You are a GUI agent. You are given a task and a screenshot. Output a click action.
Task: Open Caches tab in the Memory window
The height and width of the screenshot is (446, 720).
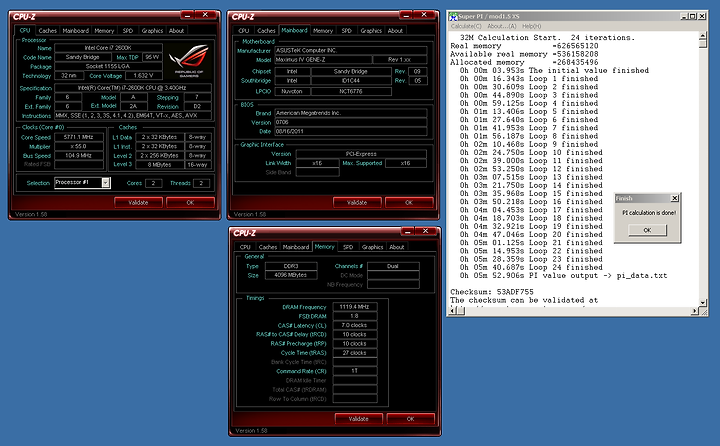pos(268,247)
